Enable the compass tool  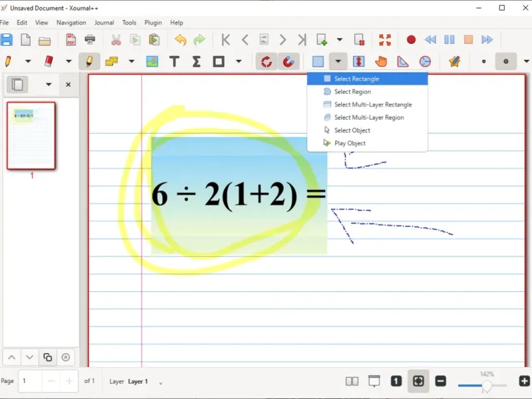pos(425,61)
